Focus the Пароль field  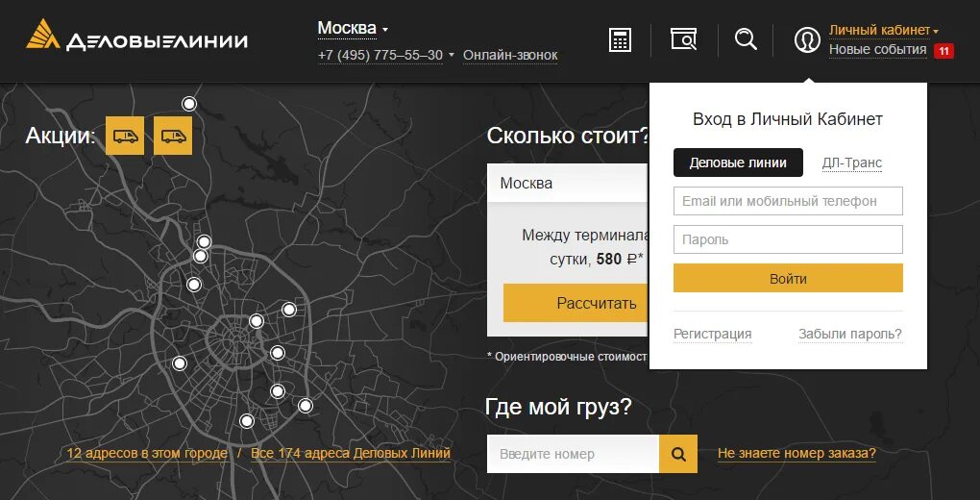pyautogui.click(x=788, y=239)
